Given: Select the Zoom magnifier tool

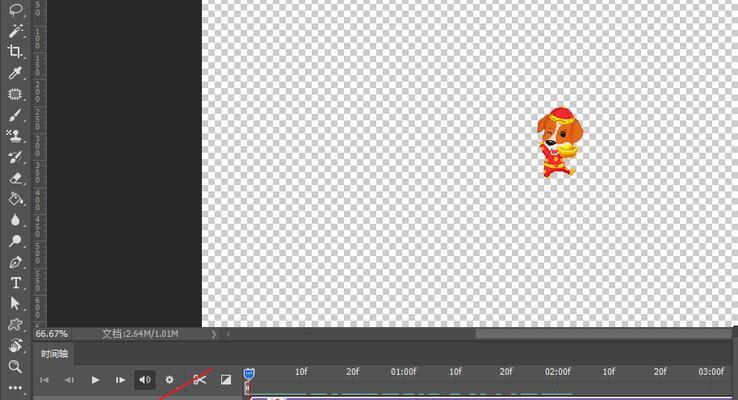Looking at the screenshot, I should 15,366.
